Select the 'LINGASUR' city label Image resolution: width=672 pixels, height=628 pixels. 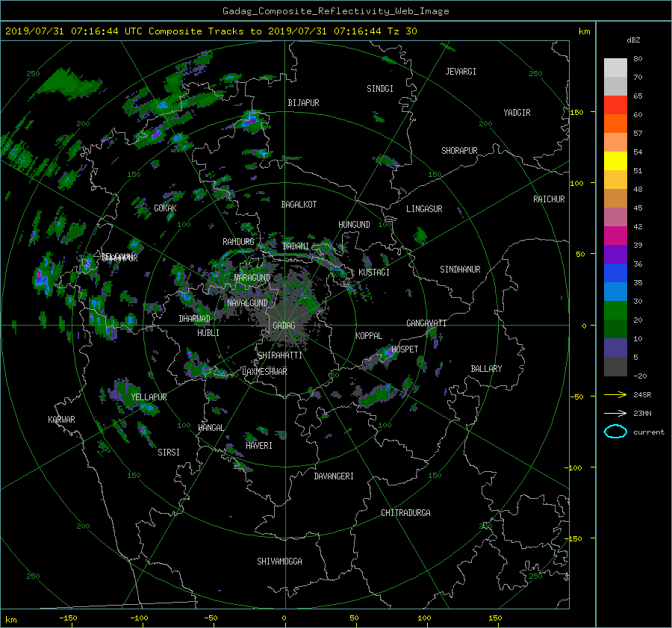coord(424,209)
